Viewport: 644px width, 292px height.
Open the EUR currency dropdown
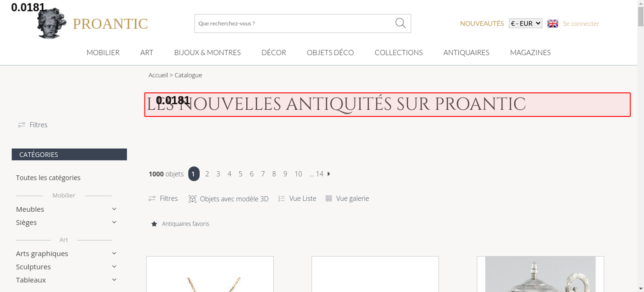(x=526, y=23)
